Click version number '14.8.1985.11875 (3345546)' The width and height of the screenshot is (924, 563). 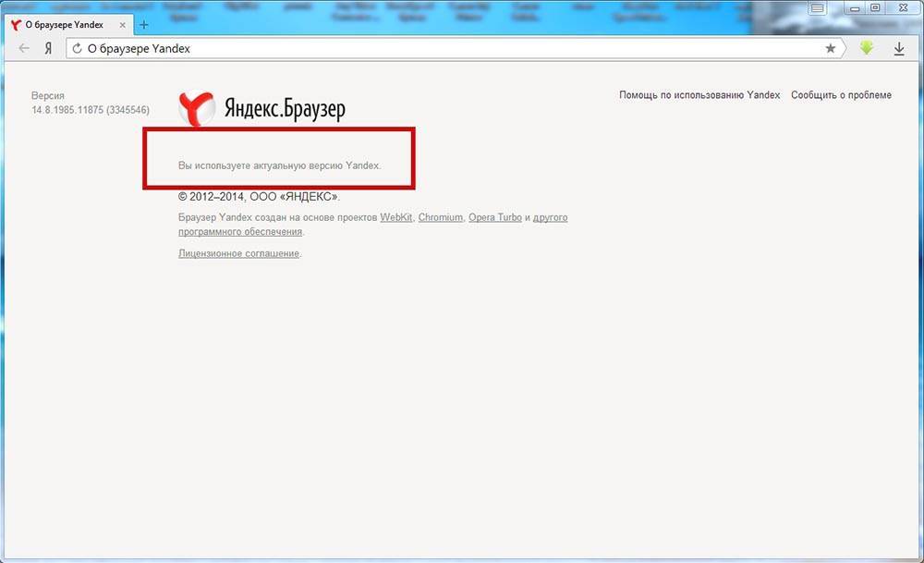(91, 110)
